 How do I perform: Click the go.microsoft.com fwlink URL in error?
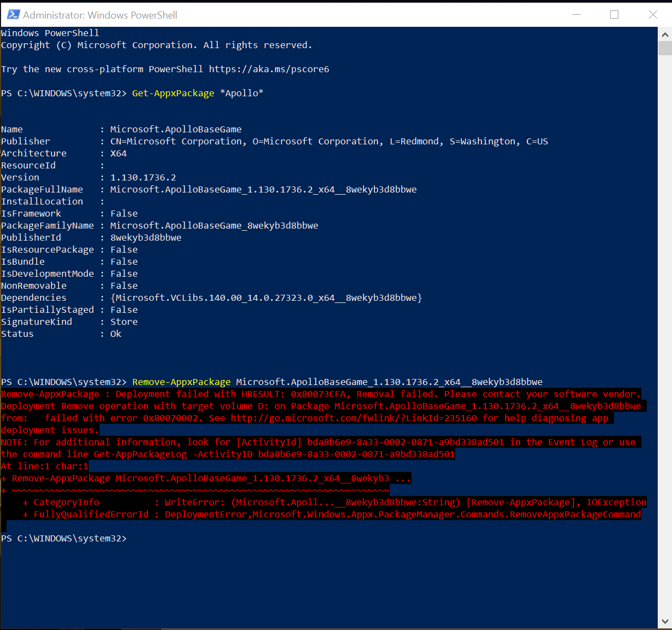[x=354, y=418]
